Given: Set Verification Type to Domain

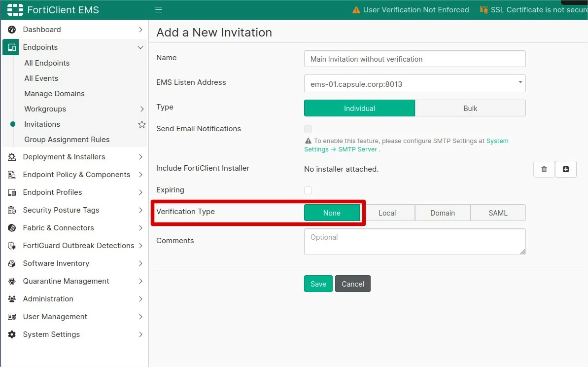Looking at the screenshot, I should [x=443, y=213].
